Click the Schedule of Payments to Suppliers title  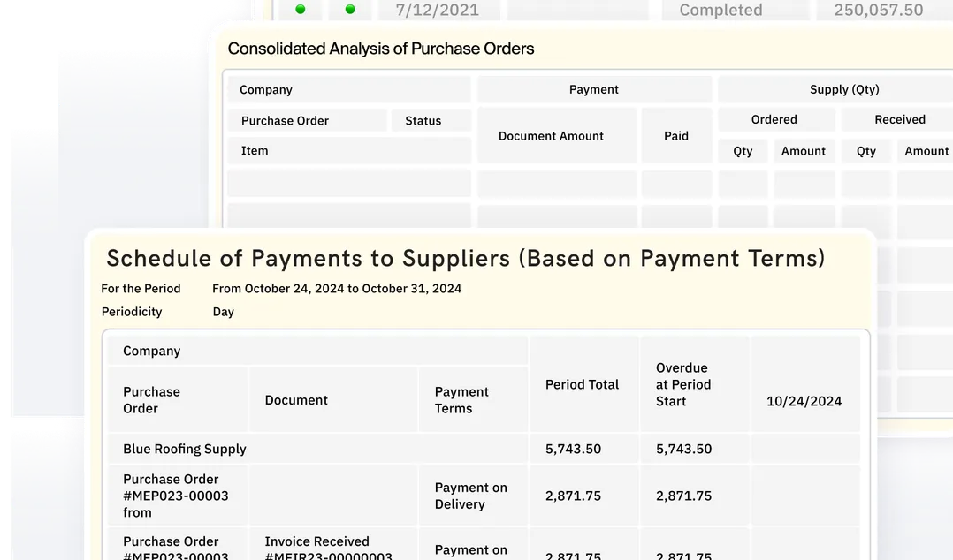(466, 259)
